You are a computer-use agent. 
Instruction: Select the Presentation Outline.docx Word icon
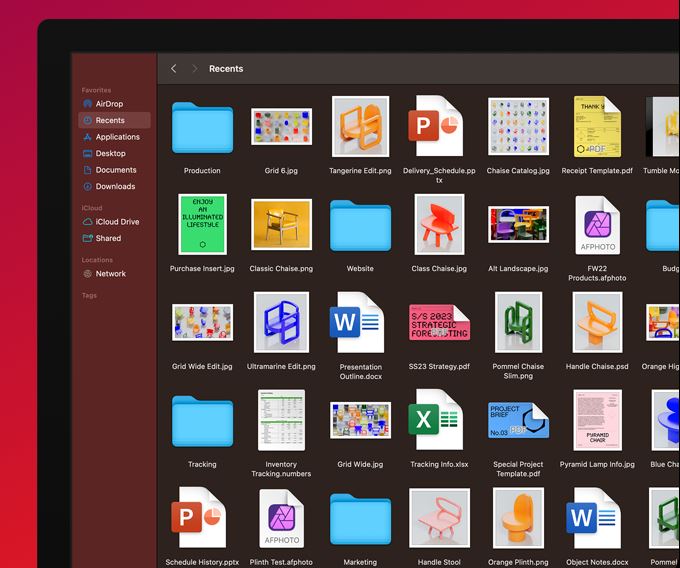(x=357, y=322)
